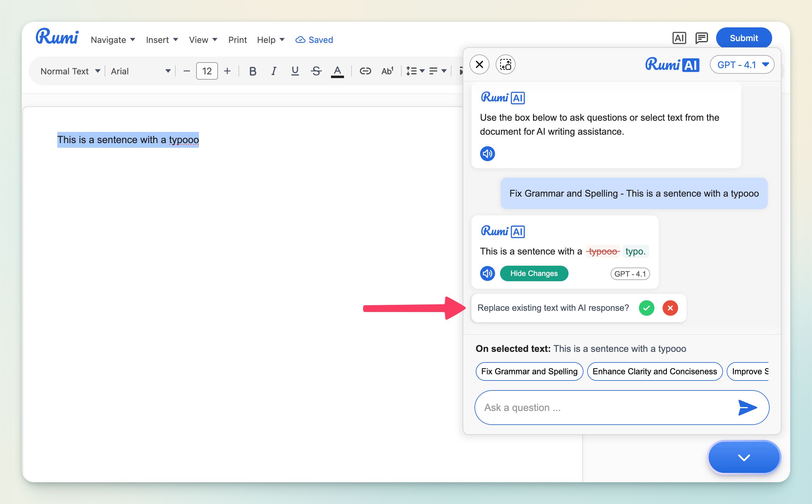Send question with the paper plane icon

(x=747, y=407)
